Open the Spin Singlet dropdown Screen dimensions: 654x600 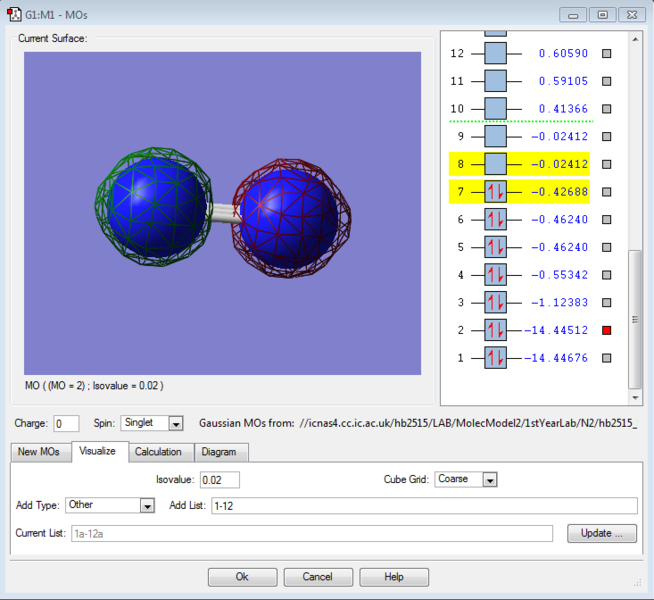pos(175,424)
